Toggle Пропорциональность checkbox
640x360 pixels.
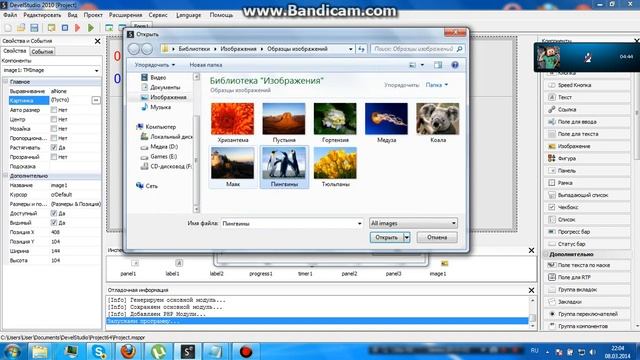[53, 138]
